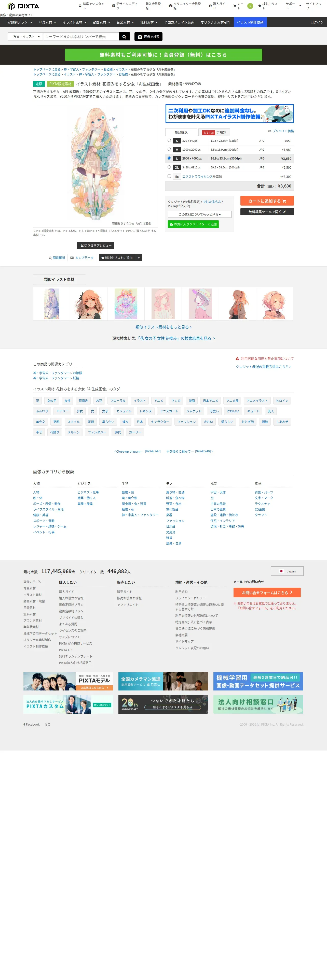Click the XL size badge icon
The image size is (327, 980).
coord(177,167)
